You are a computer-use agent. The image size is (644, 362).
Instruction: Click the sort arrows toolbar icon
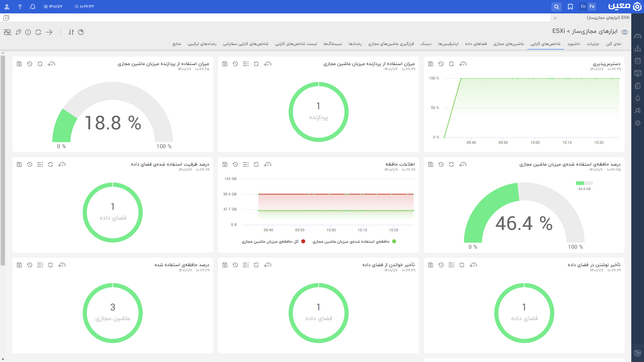tap(71, 32)
